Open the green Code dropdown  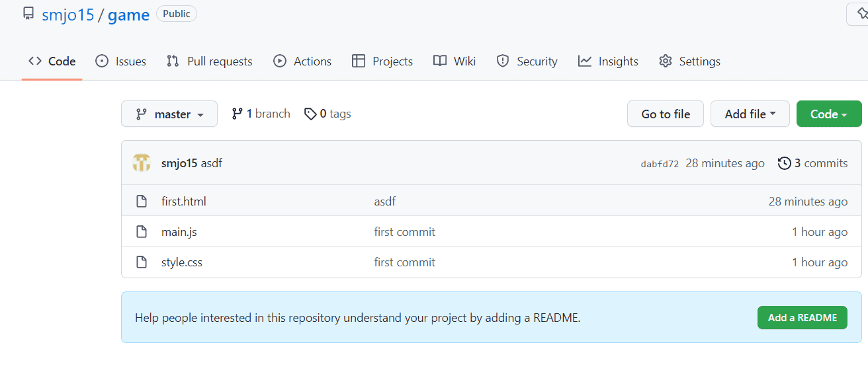click(828, 114)
